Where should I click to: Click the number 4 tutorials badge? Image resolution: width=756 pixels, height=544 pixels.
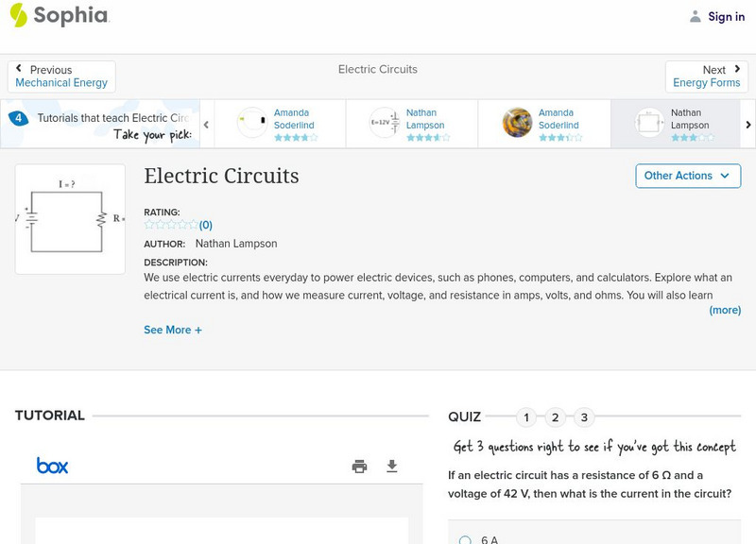[18, 119]
